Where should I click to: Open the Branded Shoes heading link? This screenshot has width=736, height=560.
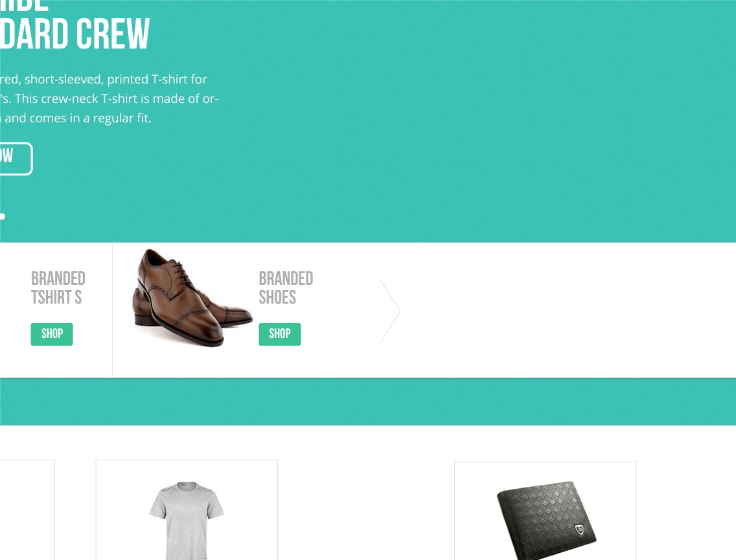286,288
